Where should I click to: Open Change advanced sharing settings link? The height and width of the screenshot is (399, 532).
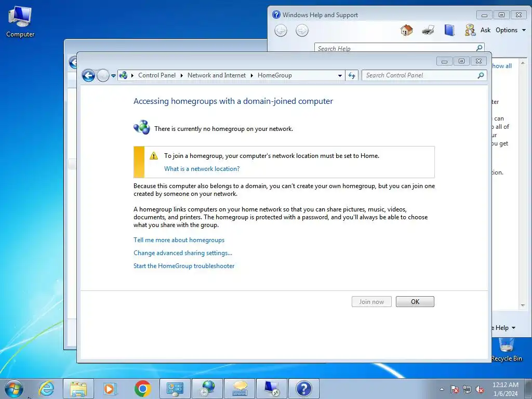coord(183,253)
